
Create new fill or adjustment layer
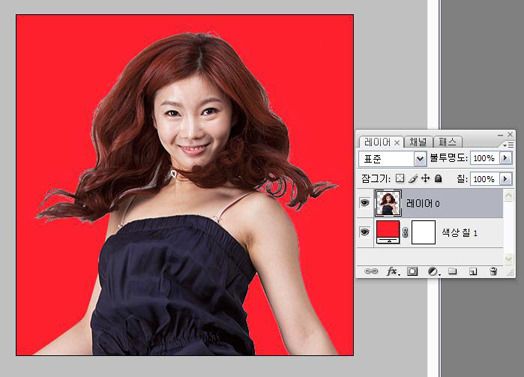pos(433,271)
